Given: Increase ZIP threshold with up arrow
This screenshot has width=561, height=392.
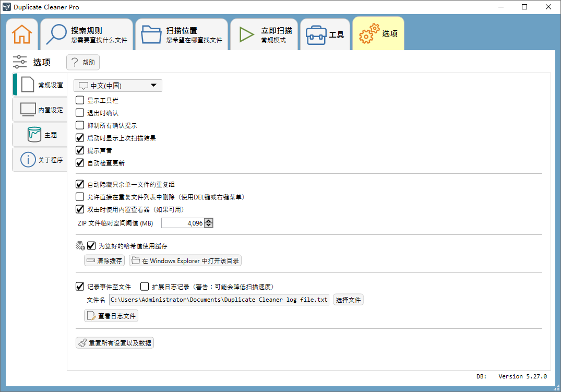Looking at the screenshot, I should (x=208, y=220).
